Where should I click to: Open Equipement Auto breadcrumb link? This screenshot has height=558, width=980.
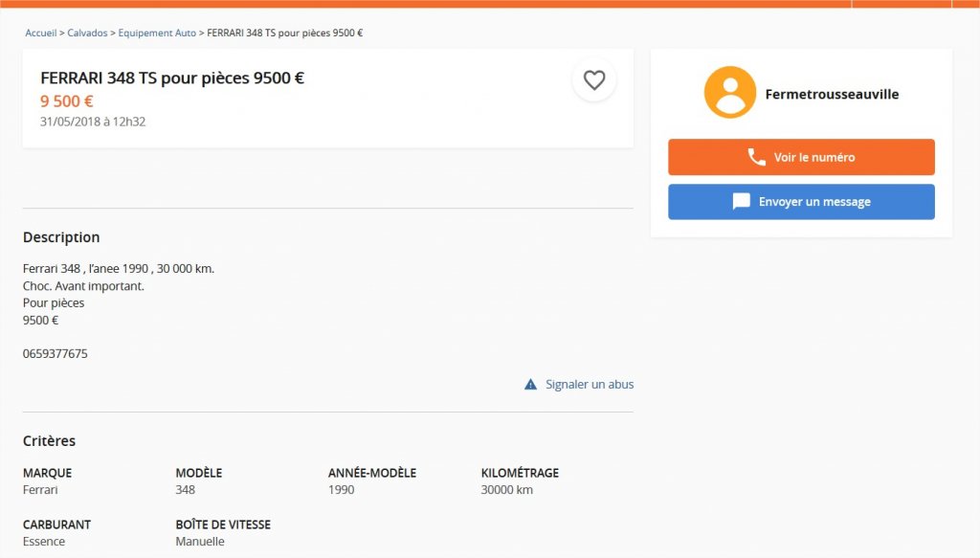(x=157, y=33)
